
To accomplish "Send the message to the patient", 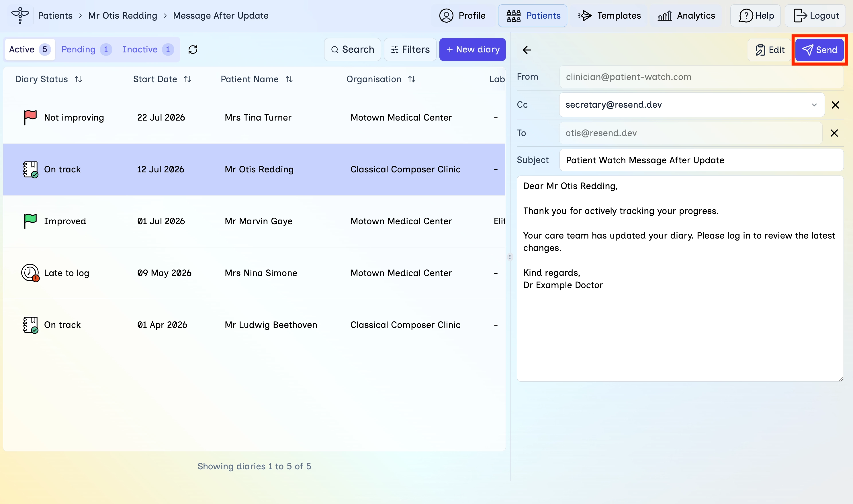I will 819,50.
